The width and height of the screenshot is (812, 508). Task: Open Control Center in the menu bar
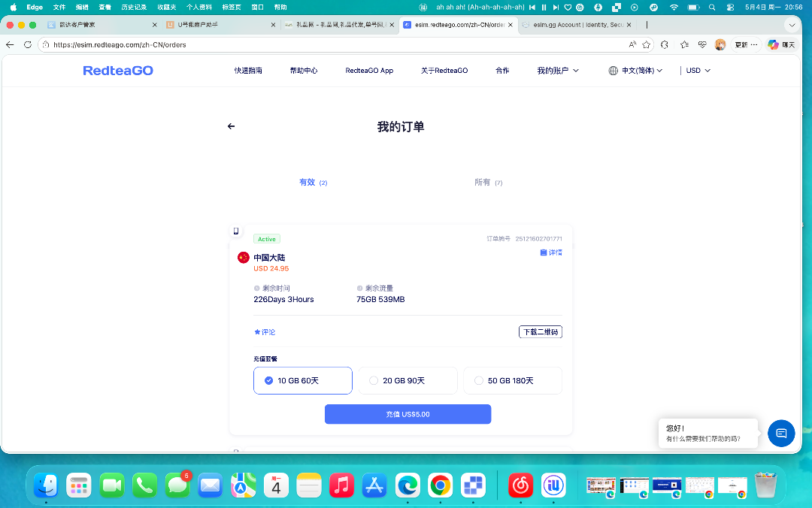(x=730, y=8)
